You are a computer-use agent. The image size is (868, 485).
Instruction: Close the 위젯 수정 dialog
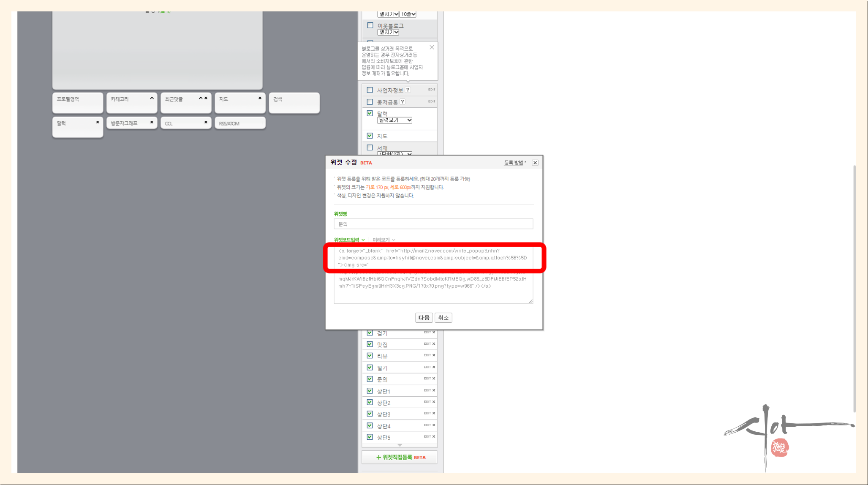(535, 163)
